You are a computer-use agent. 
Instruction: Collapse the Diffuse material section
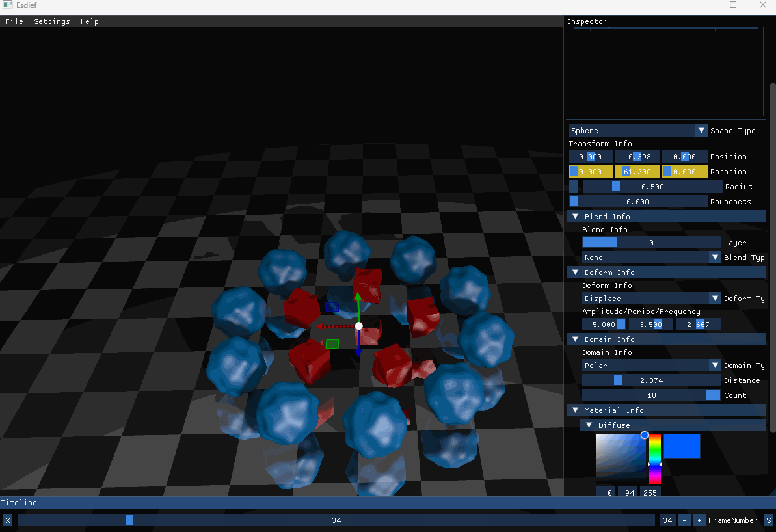click(x=589, y=425)
